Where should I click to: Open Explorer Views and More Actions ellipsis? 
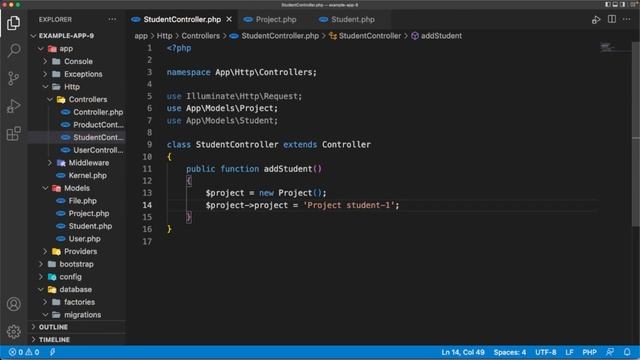pyautogui.click(x=112, y=19)
